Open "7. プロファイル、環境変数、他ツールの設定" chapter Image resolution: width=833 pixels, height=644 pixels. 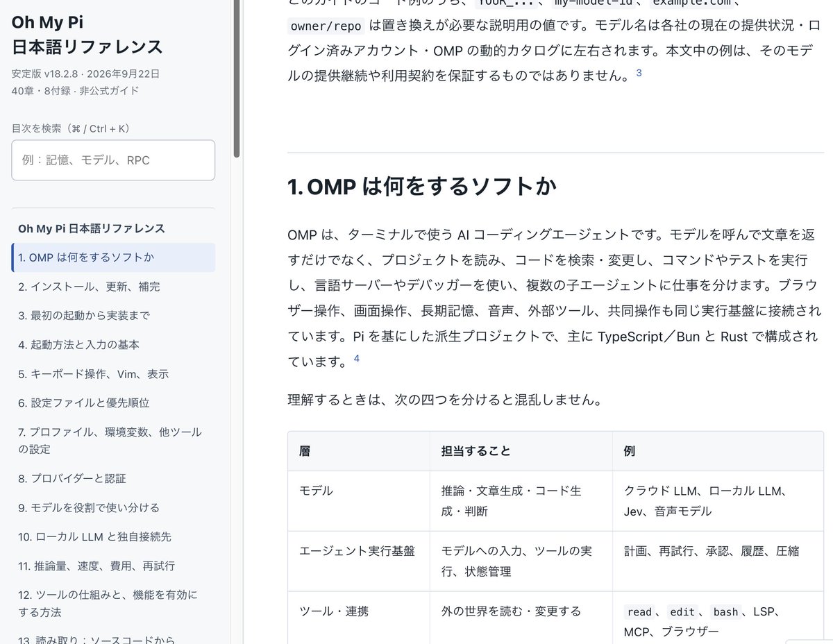coord(113,441)
